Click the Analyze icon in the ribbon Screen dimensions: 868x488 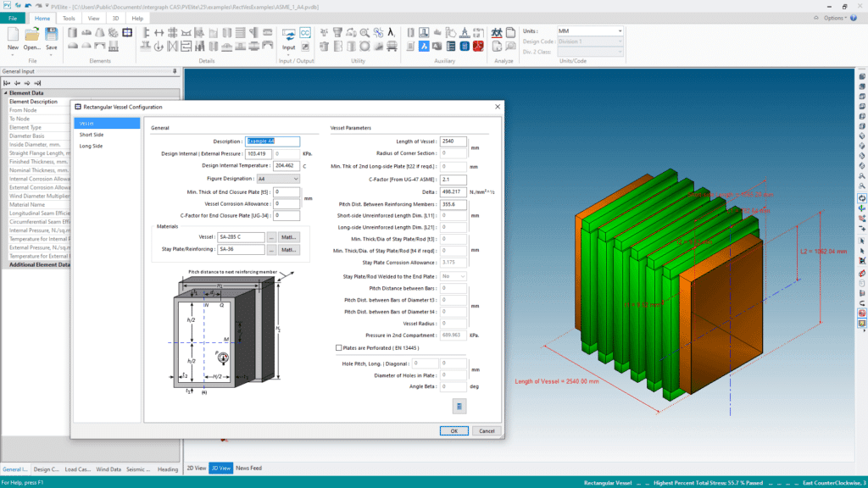(x=498, y=34)
